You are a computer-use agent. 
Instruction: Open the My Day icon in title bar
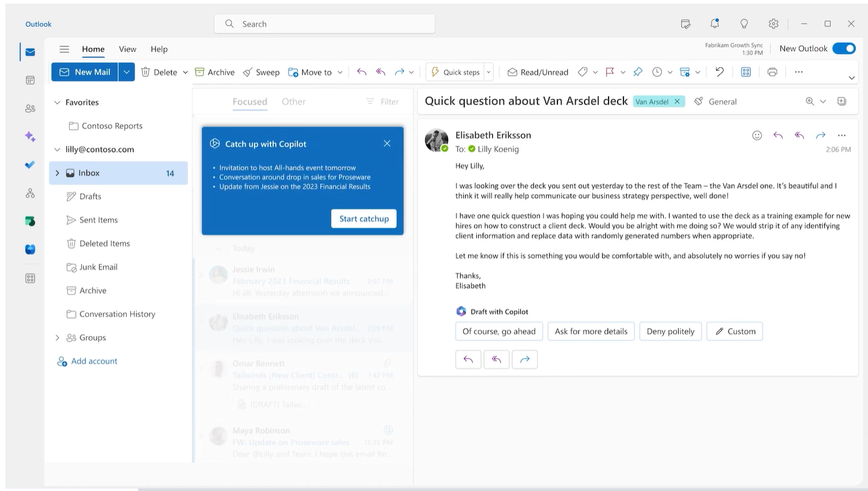click(685, 24)
